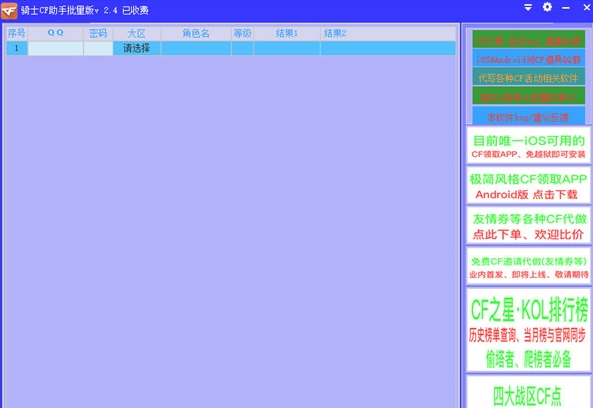Click the 角色名 column header
593x408 pixels.
pyautogui.click(x=196, y=33)
